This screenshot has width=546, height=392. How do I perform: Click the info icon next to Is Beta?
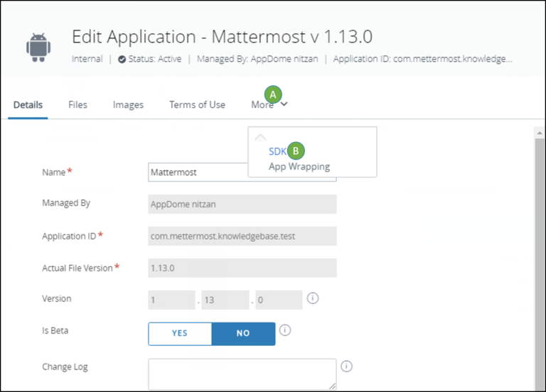pos(285,330)
